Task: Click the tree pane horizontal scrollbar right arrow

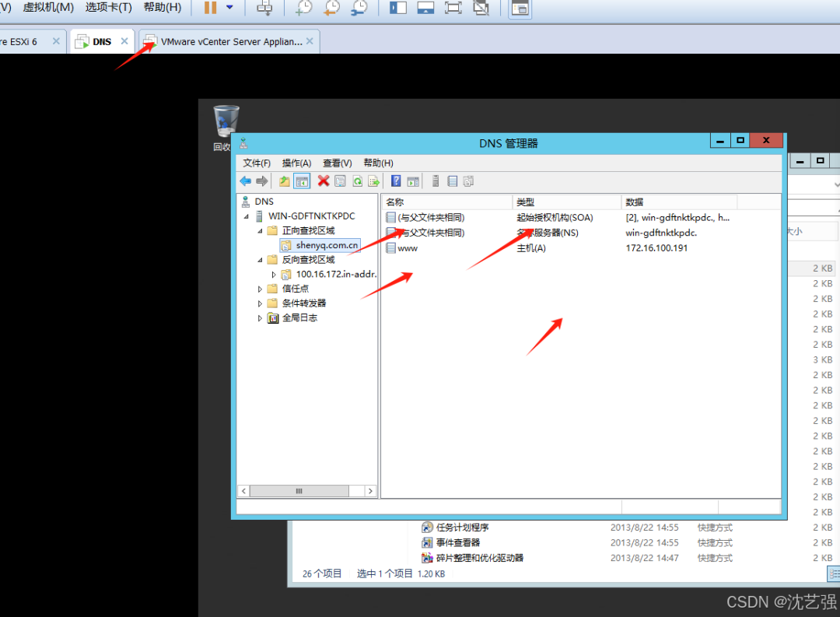Action: (x=370, y=491)
